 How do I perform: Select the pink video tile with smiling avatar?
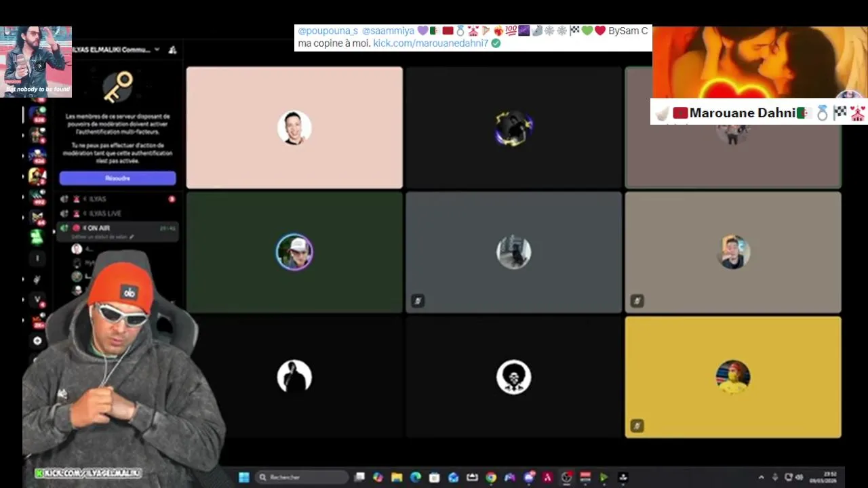(294, 127)
